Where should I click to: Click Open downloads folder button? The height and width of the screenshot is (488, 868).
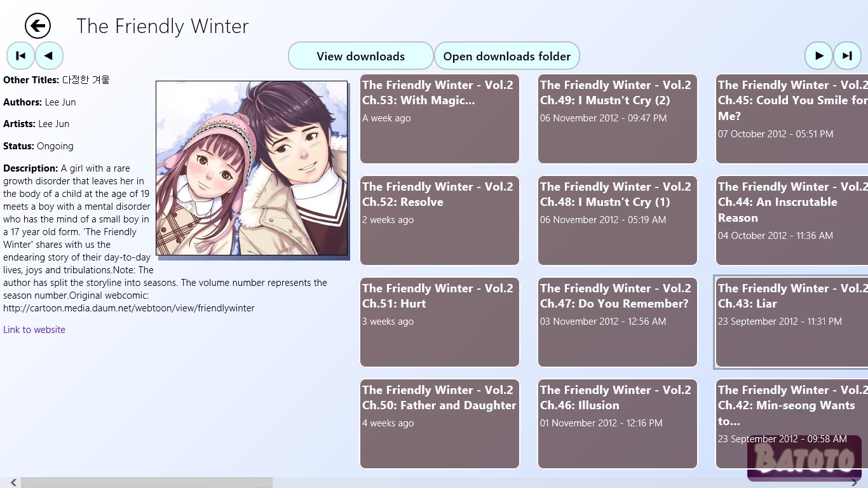507,56
